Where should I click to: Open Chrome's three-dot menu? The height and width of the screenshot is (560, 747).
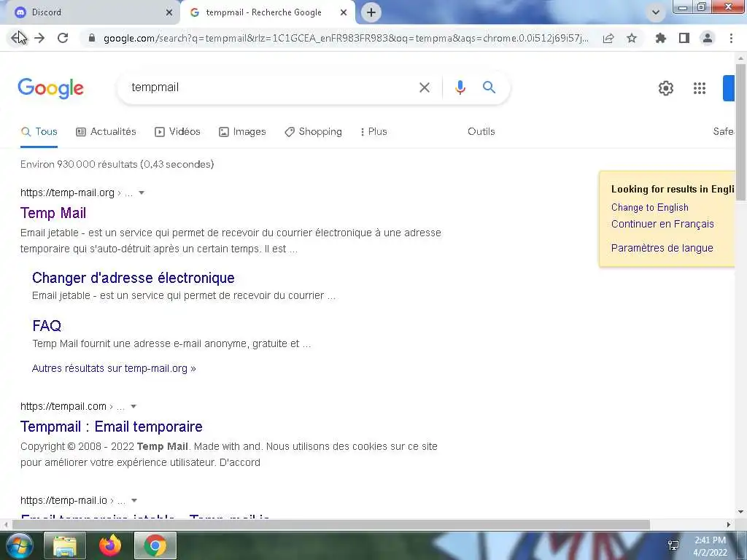pyautogui.click(x=731, y=38)
